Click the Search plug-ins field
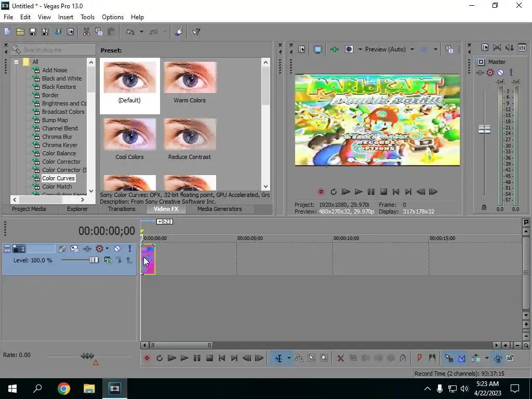 (x=54, y=50)
